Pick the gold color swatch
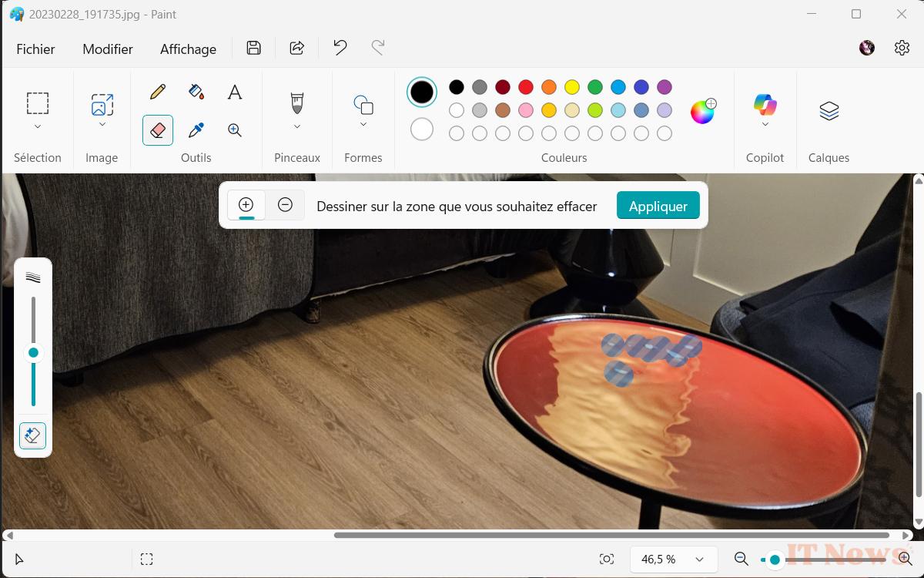This screenshot has width=924, height=578. [549, 110]
